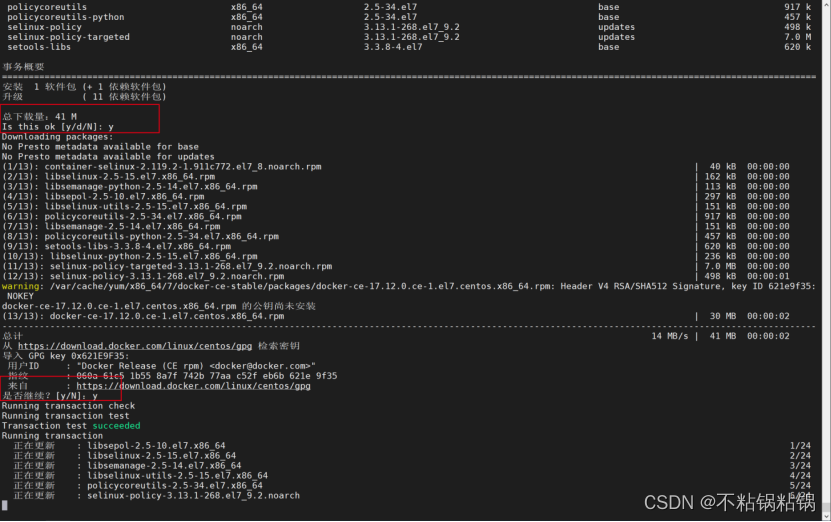Select the '事务概要' heading
This screenshot has width=831, height=522.
point(23,67)
